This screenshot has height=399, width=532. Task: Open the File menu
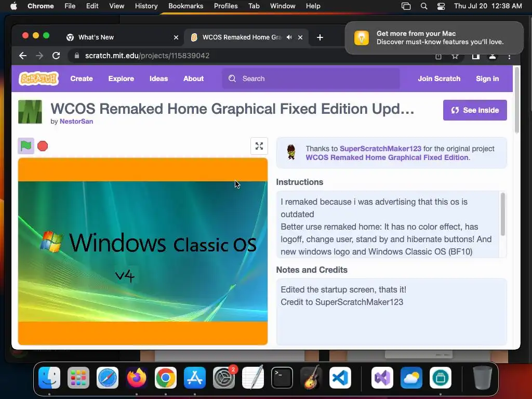point(70,6)
